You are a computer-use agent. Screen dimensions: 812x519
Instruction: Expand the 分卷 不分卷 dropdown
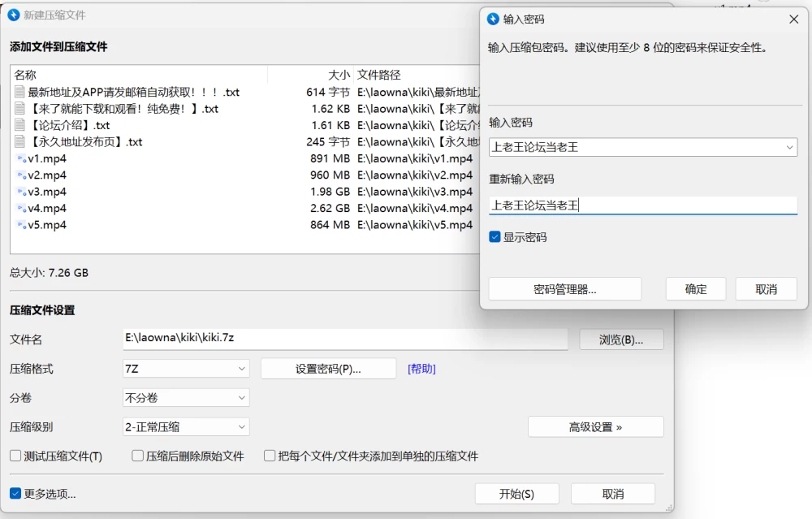(186, 398)
